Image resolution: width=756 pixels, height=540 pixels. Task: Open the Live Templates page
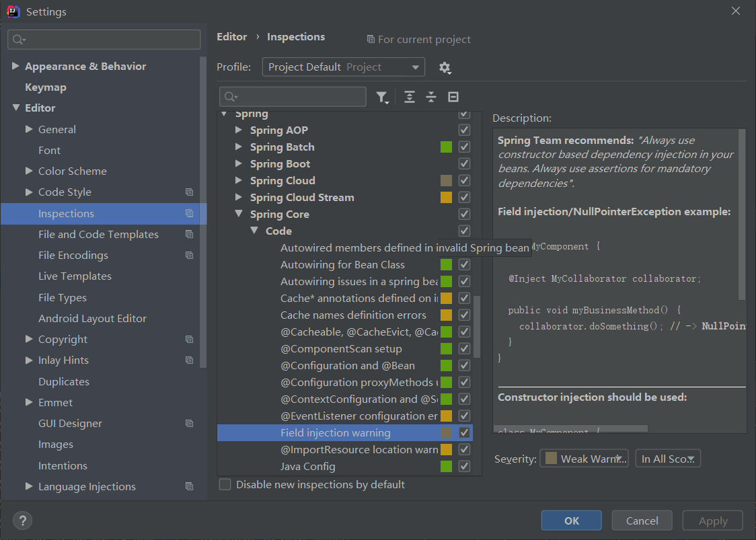coord(75,276)
